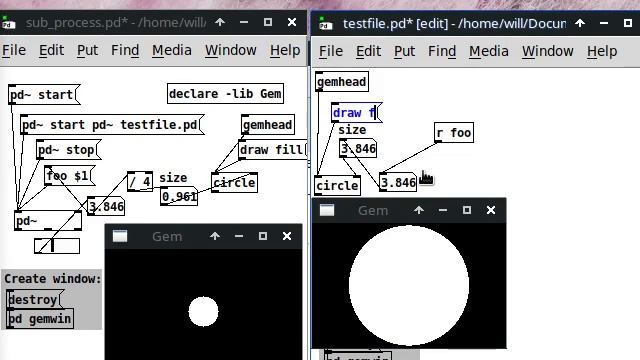Select gemhead object in testfile.pd
This screenshot has height=360, width=640.
coord(342,82)
